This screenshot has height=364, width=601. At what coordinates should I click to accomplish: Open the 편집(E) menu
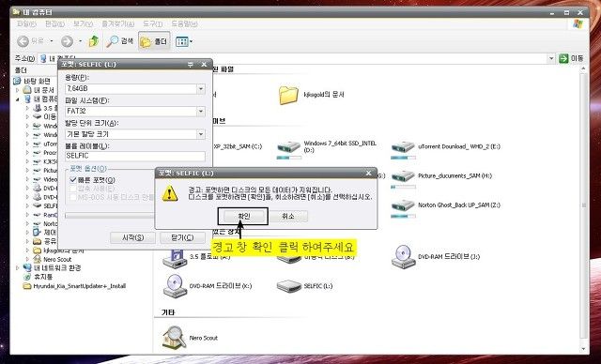point(54,23)
